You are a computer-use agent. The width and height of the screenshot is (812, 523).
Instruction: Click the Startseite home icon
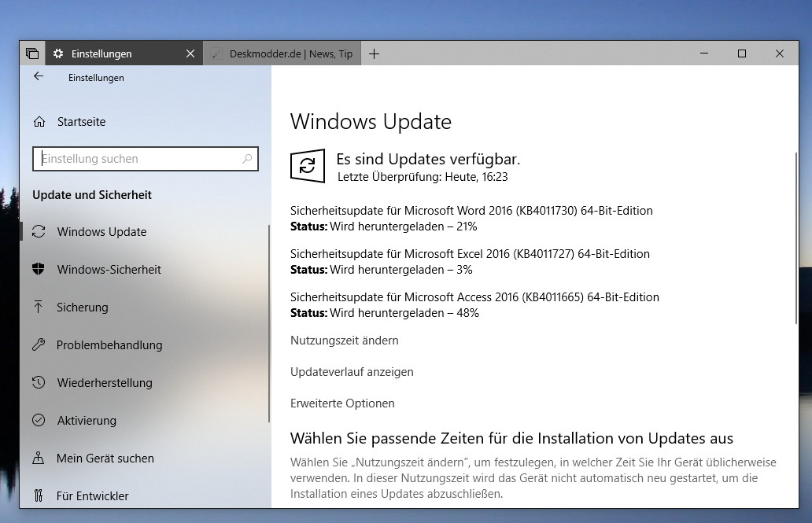coord(39,122)
